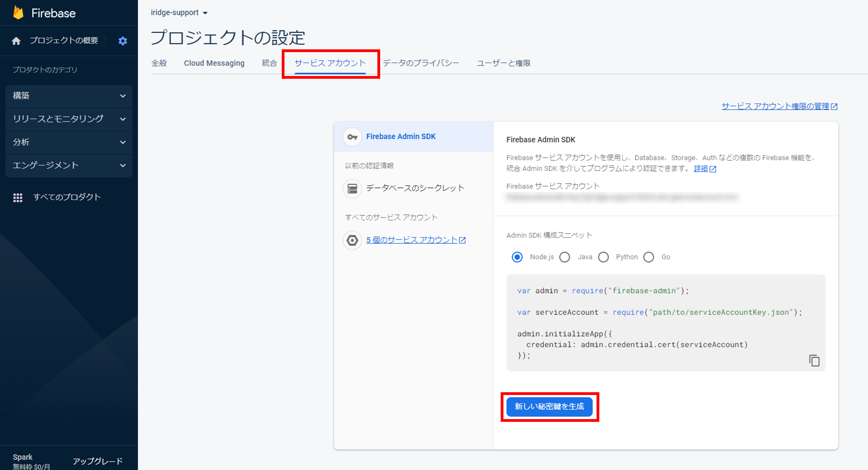Click the Firebase wordmark text

[x=53, y=13]
